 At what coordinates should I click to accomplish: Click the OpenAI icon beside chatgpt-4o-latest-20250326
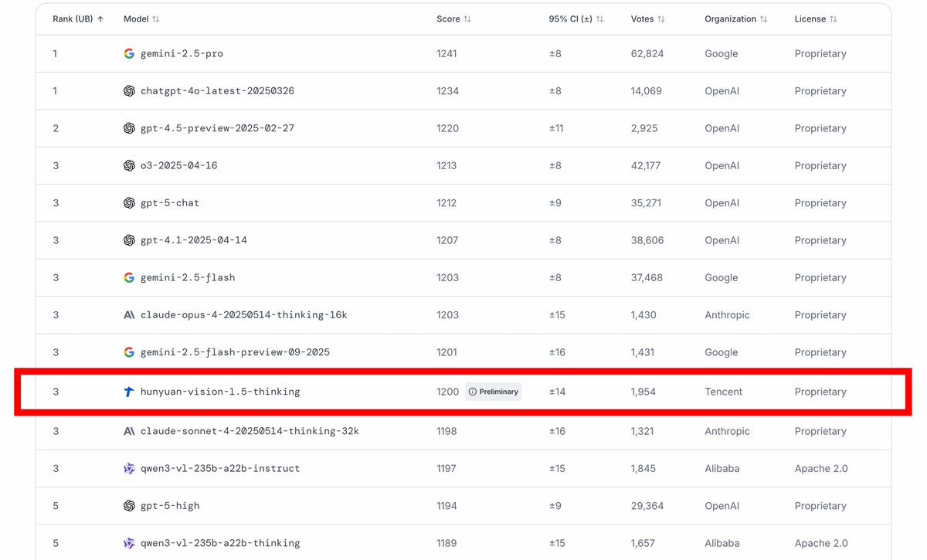129,91
